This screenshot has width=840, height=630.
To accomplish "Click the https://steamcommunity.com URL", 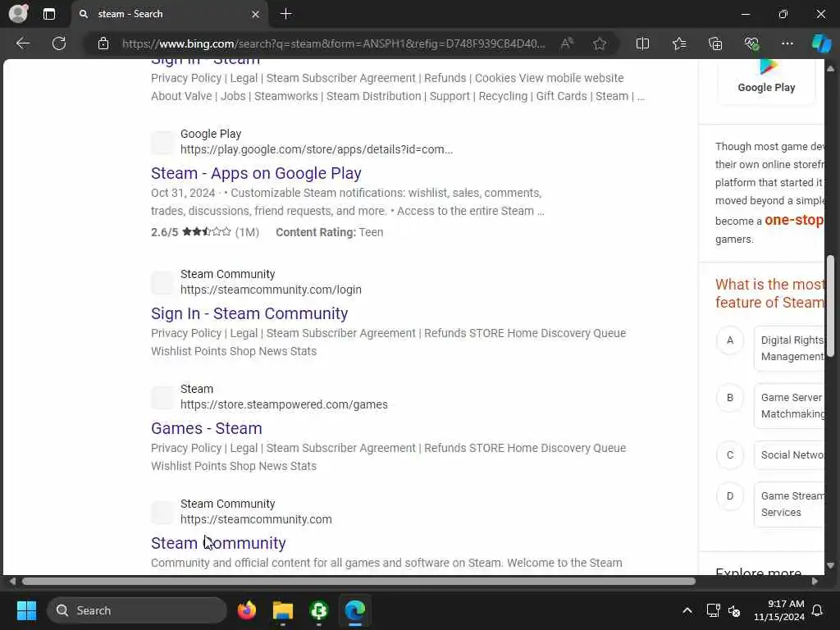I will (x=256, y=519).
